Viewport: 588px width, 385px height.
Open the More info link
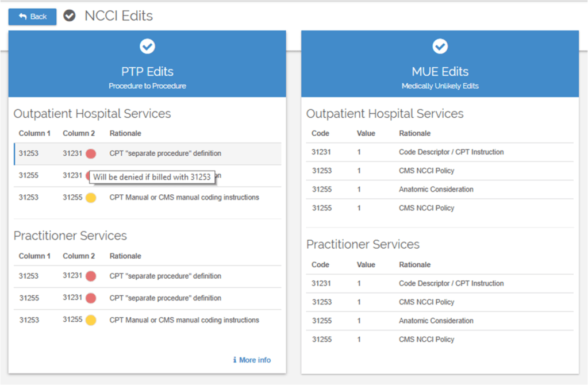[255, 360]
